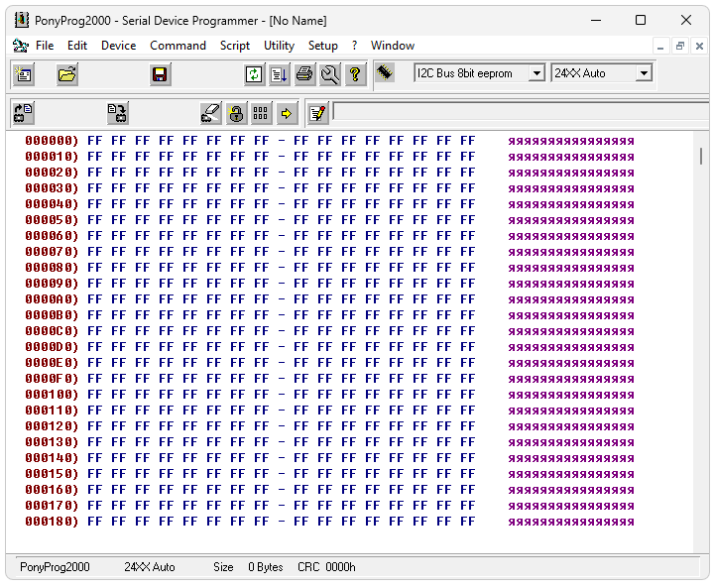Click the vertical scrollbar thumb
This screenshot has width=714, height=588.
point(701,156)
